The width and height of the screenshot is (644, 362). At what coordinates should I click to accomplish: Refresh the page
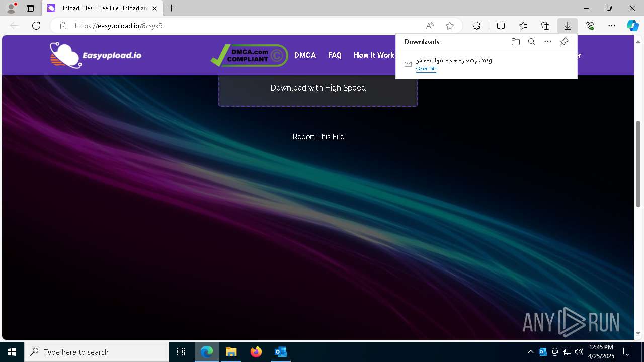36,26
